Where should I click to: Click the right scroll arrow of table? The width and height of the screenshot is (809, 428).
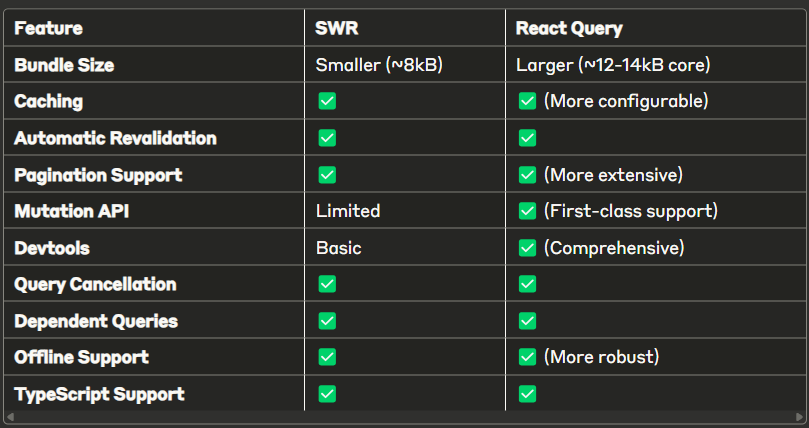pos(800,417)
